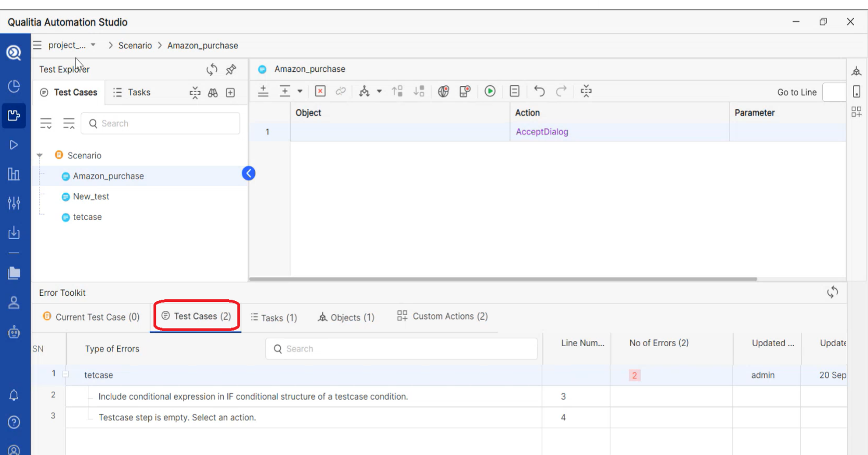Pin the Test Explorer panel
Viewport: 868px width, 455px height.
click(x=231, y=69)
